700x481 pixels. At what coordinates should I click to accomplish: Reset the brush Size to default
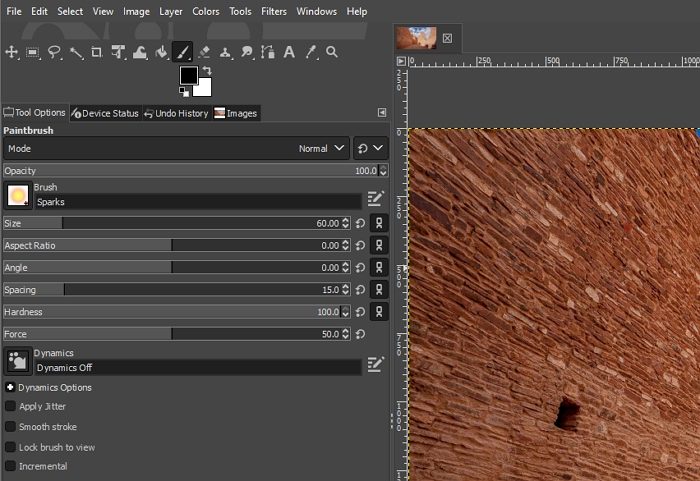360,223
